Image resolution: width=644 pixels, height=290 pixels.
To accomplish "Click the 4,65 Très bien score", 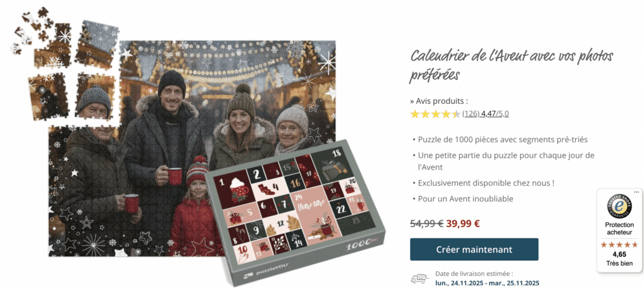I will (x=619, y=259).
